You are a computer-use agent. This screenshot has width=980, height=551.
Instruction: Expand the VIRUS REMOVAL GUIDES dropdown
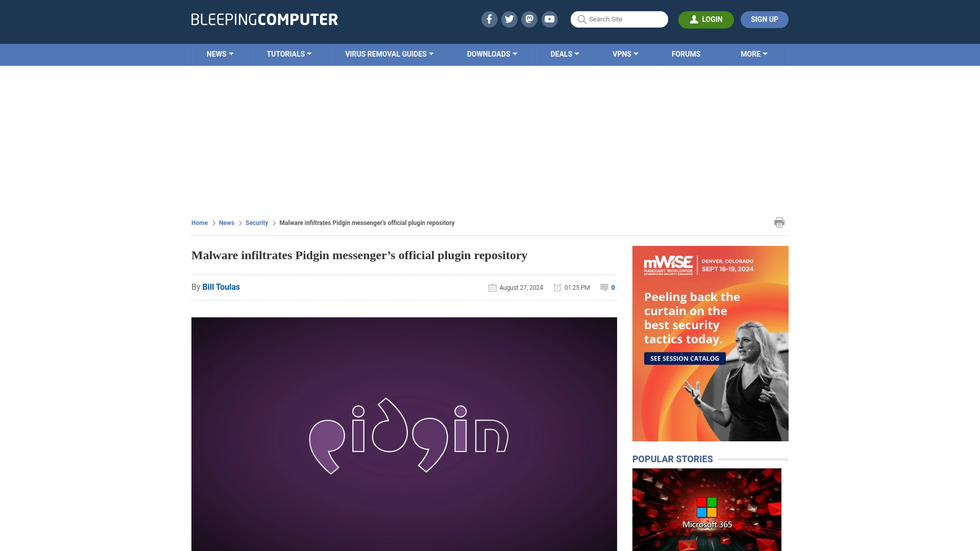coord(389,54)
